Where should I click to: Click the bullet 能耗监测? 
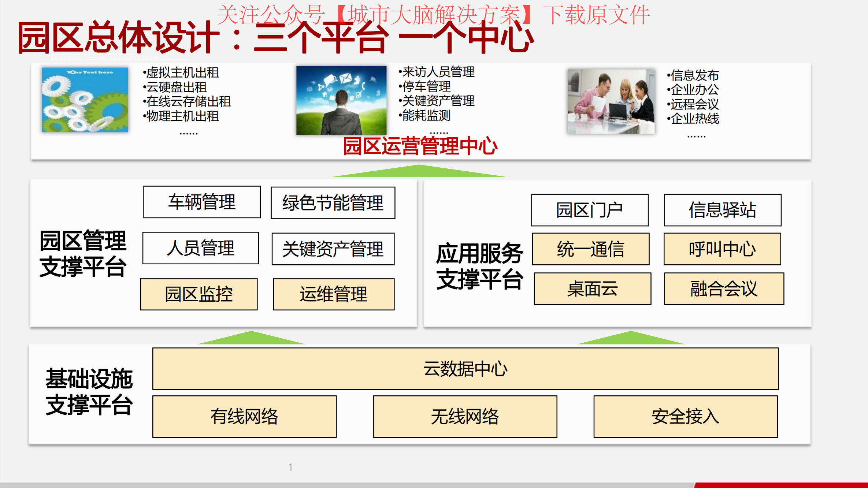tap(425, 115)
